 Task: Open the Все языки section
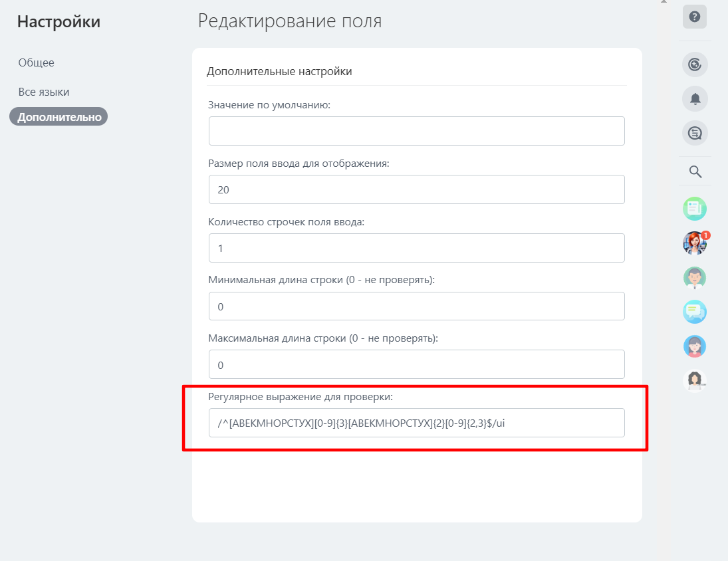(41, 92)
